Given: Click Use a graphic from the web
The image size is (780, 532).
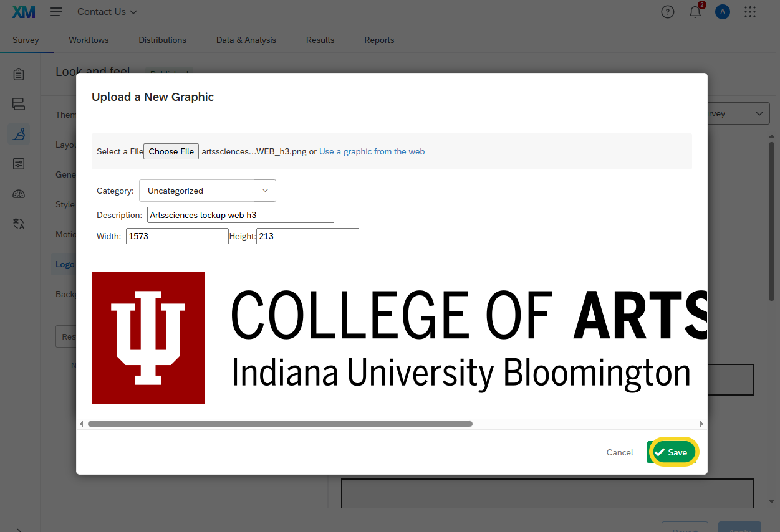Looking at the screenshot, I should tap(372, 151).
